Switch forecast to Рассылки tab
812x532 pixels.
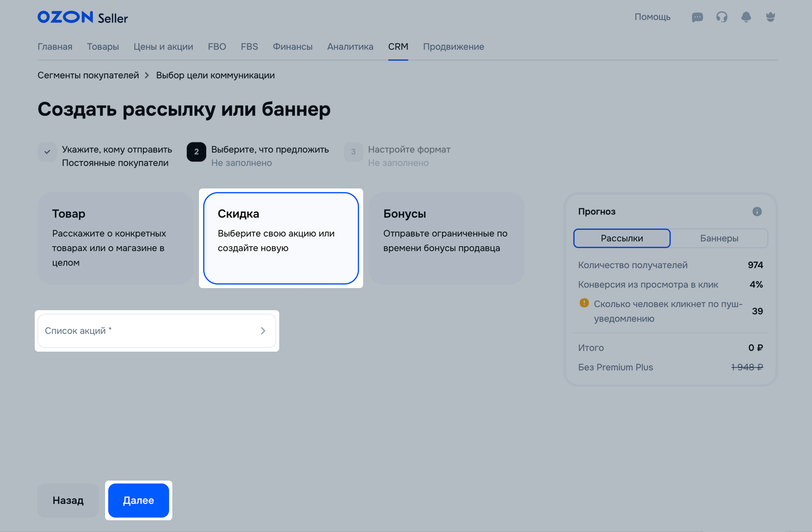coord(622,238)
